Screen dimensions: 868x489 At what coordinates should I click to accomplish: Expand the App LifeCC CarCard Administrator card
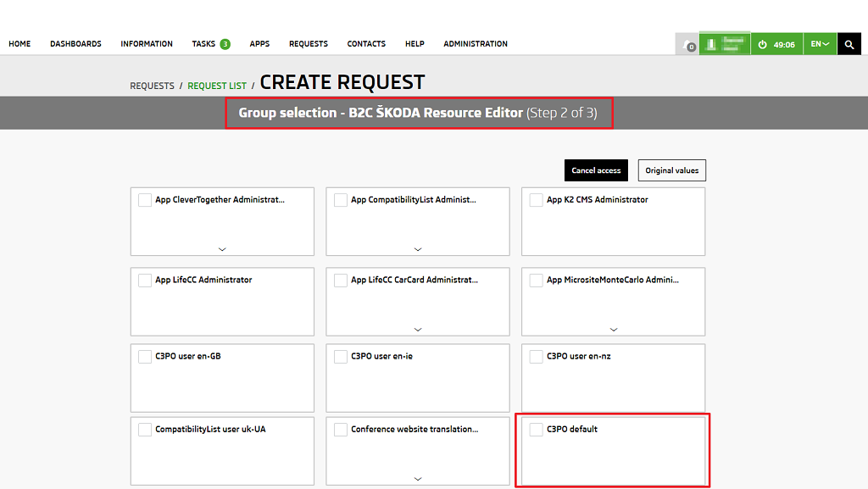tap(418, 330)
